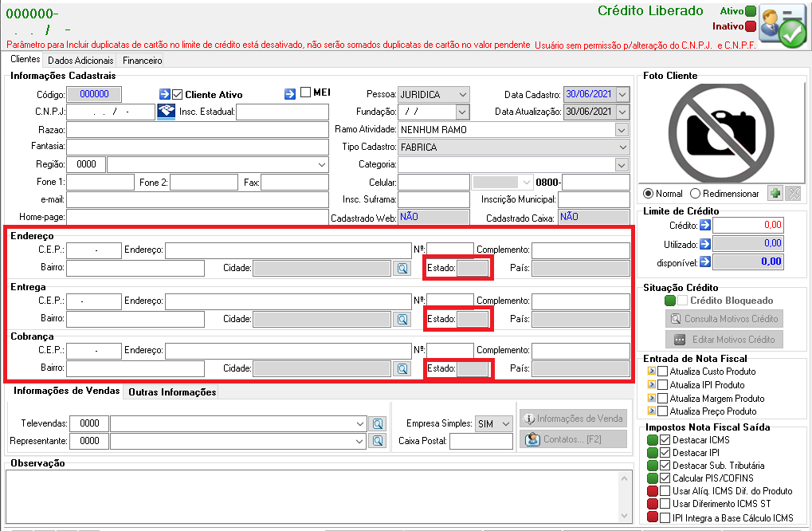Uncheck the Cliente Ativo checkbox
This screenshot has width=812, height=531.
pyautogui.click(x=178, y=94)
